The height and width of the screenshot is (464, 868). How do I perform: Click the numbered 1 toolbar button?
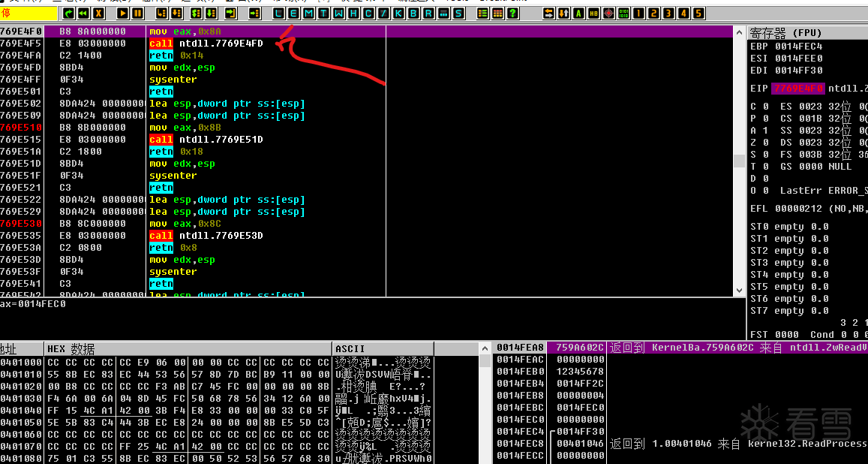pos(638,13)
